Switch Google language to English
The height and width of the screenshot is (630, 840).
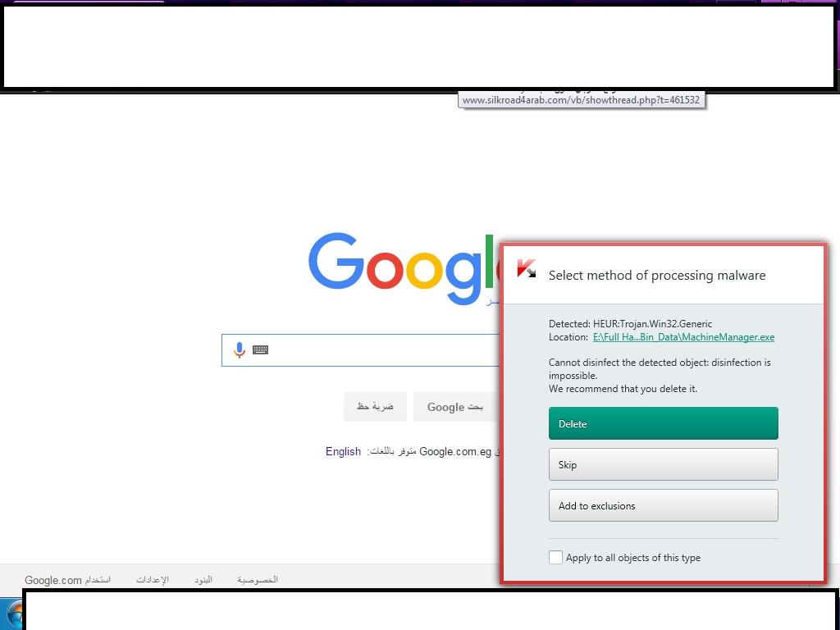pos(343,451)
